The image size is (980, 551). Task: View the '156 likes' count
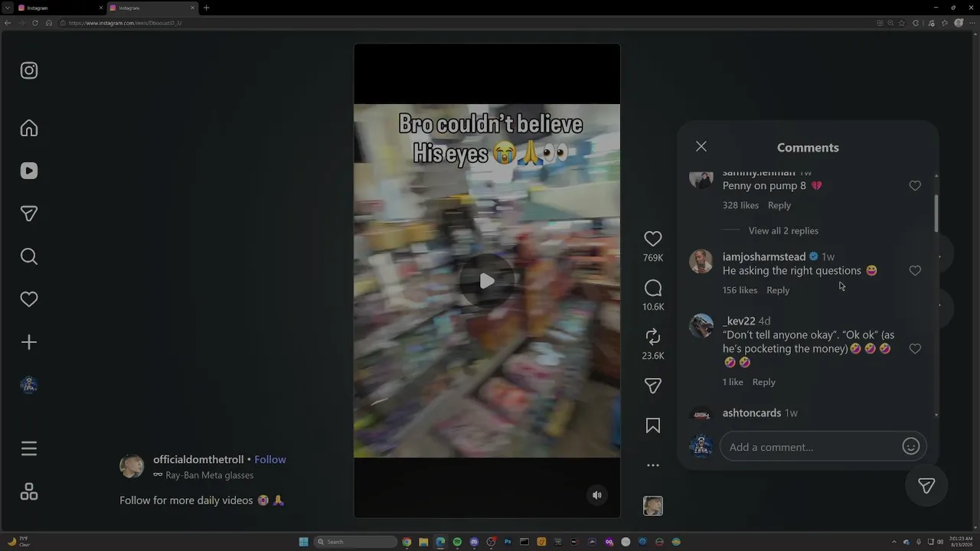pos(740,290)
